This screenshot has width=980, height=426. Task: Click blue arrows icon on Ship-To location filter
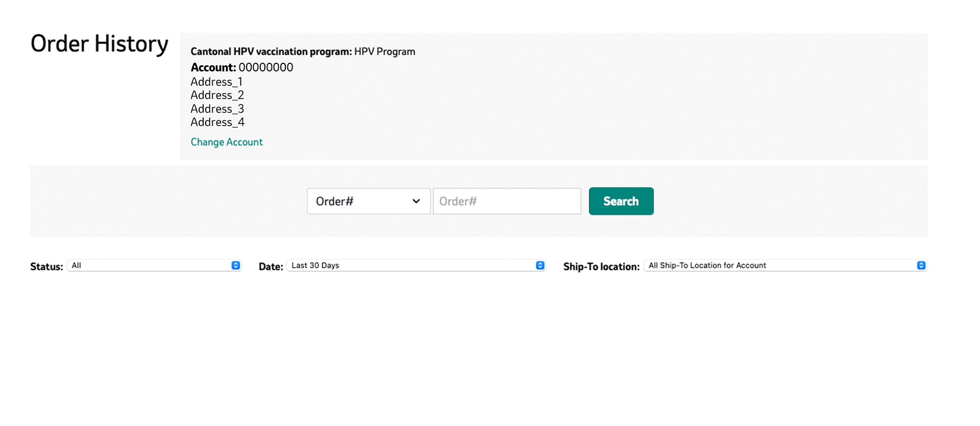click(921, 266)
